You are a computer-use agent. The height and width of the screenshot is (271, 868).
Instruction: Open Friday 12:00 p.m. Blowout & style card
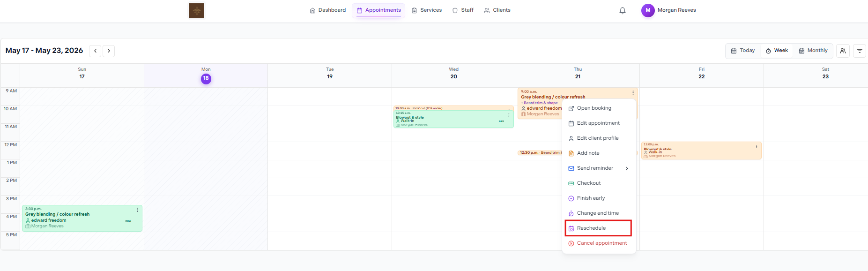701,151
